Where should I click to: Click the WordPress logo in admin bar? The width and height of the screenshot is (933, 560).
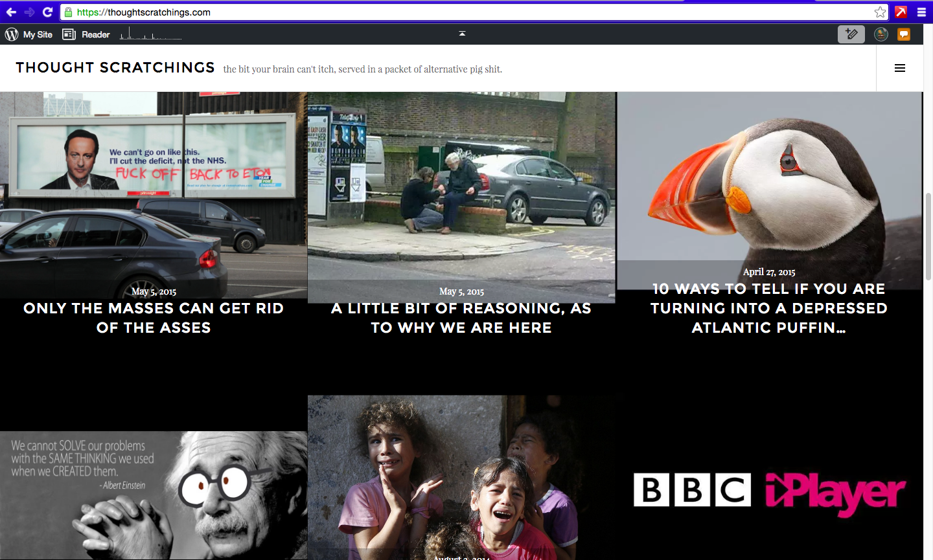pyautogui.click(x=12, y=34)
